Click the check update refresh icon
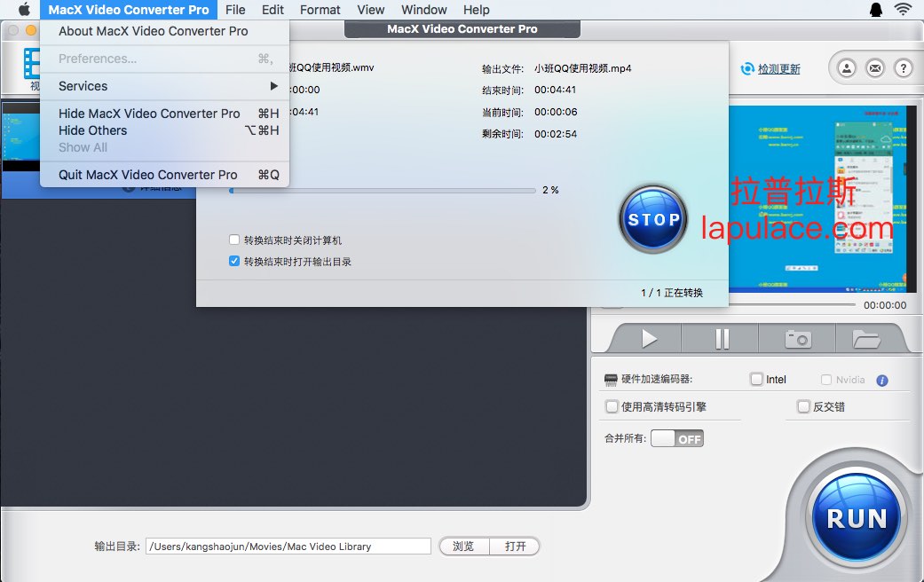The image size is (924, 582). [747, 69]
